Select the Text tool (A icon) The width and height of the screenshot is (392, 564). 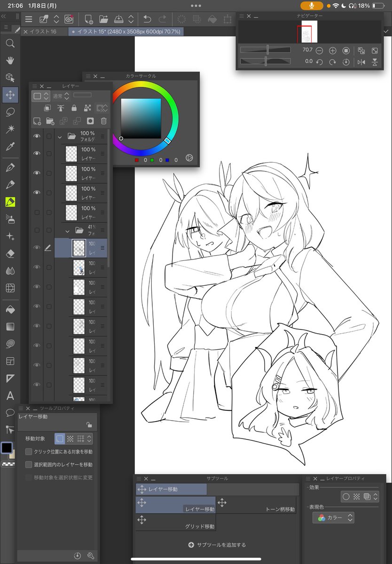click(x=10, y=396)
